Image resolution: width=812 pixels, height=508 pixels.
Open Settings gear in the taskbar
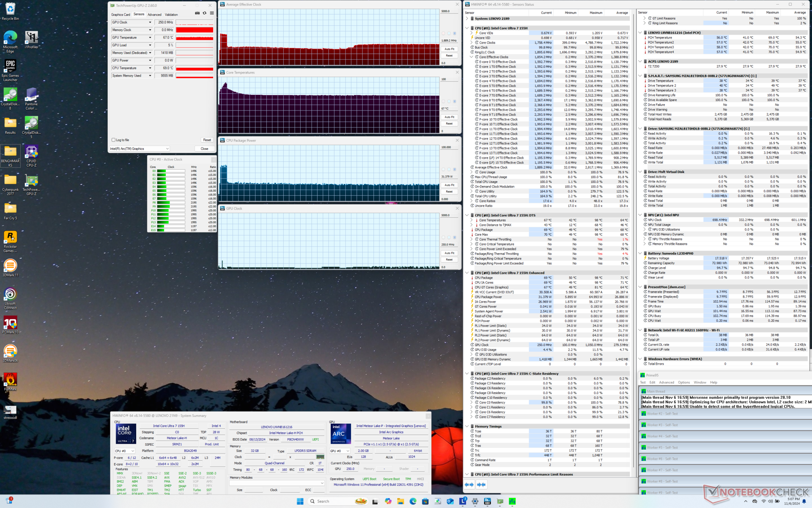pyautogui.click(x=475, y=501)
